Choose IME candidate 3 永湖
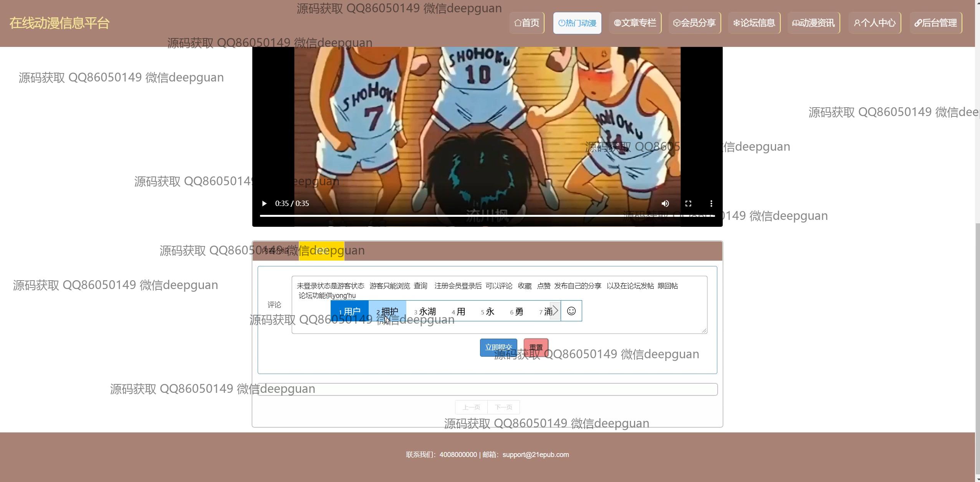 425,311
